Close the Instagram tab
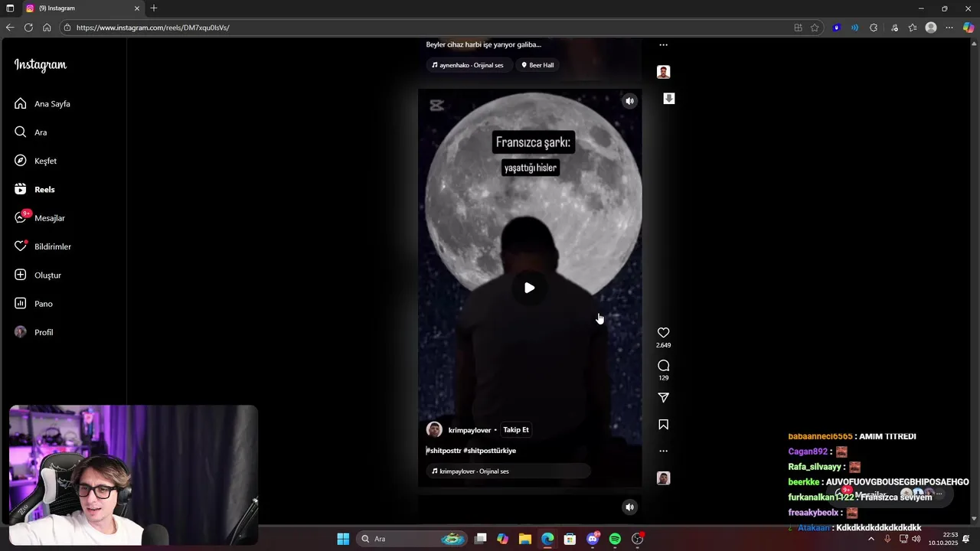The height and width of the screenshot is (551, 980). (x=137, y=8)
